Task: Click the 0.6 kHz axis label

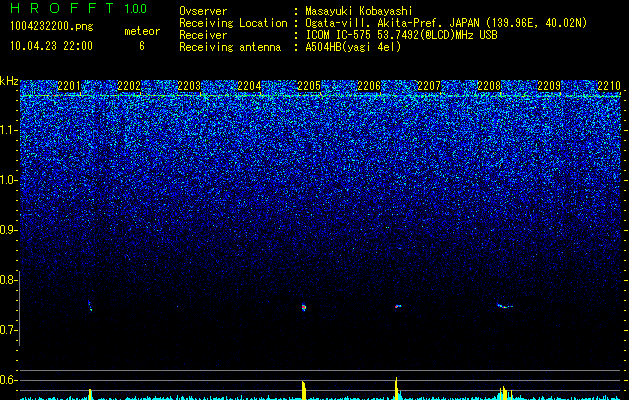Action: tap(9, 380)
